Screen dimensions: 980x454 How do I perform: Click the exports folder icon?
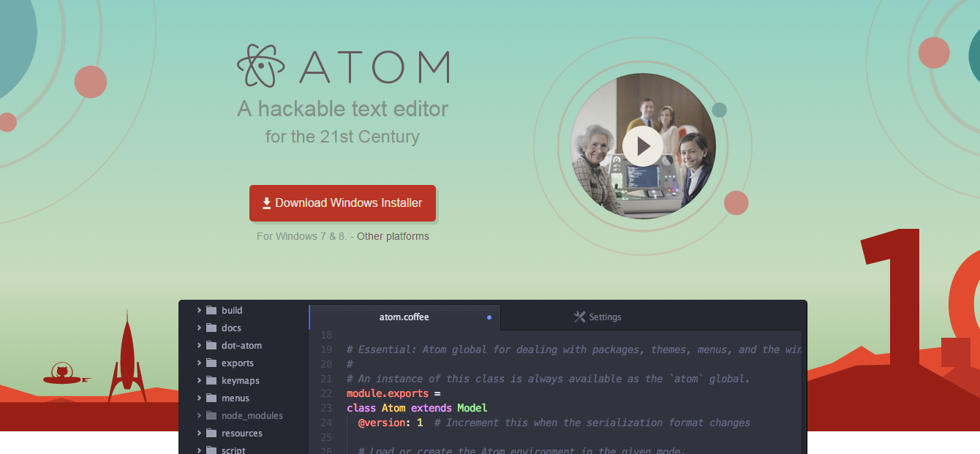[x=211, y=363]
